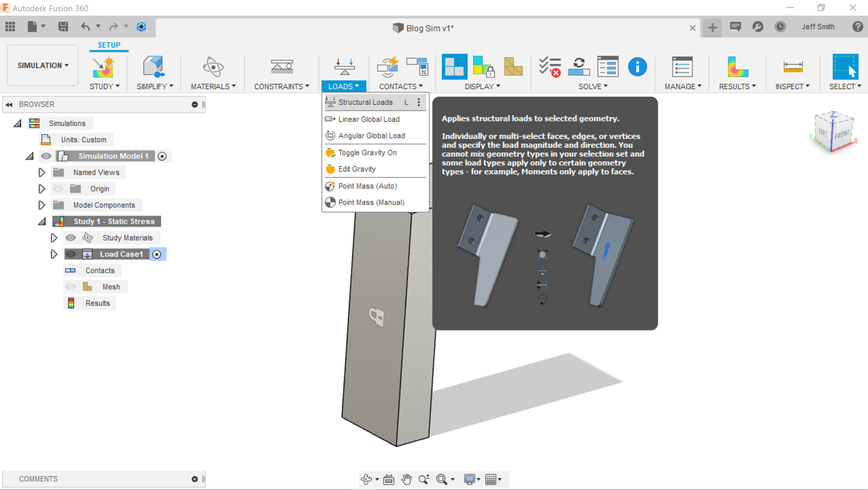
Task: Choose Toggle Gravity On from Loads menu
Action: (367, 153)
